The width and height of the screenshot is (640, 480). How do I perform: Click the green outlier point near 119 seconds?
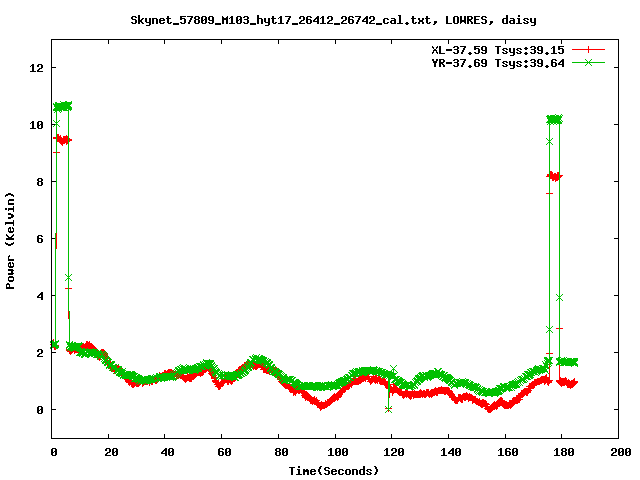click(x=388, y=409)
